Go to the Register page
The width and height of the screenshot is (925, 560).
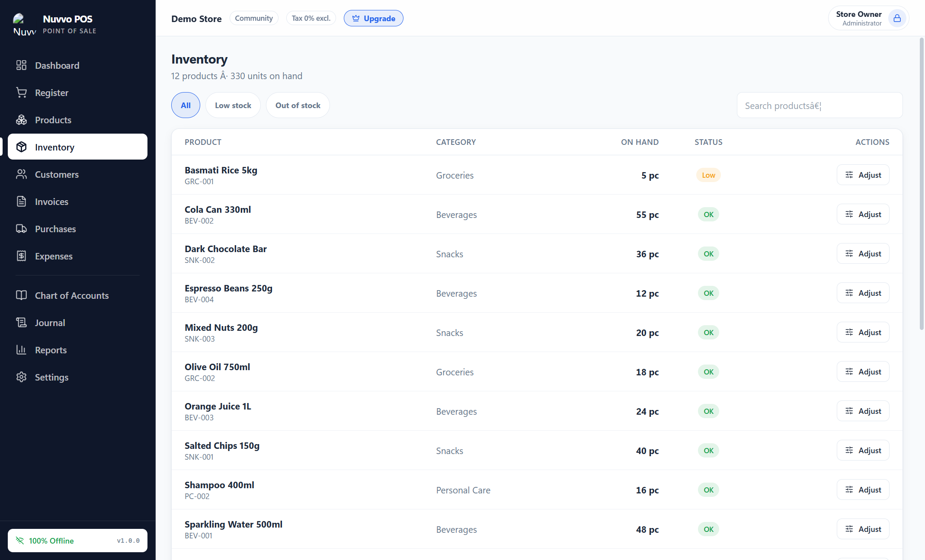[x=78, y=93]
